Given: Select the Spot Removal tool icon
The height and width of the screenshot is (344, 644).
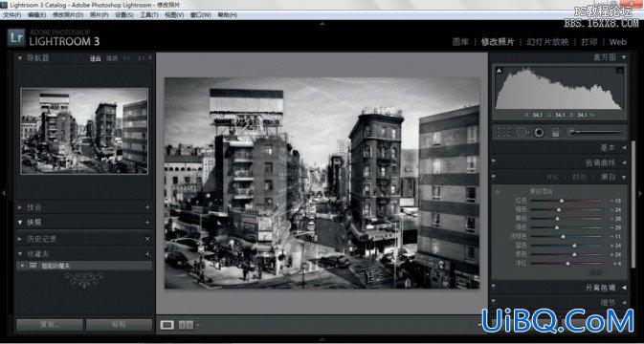Looking at the screenshot, I should [522, 132].
